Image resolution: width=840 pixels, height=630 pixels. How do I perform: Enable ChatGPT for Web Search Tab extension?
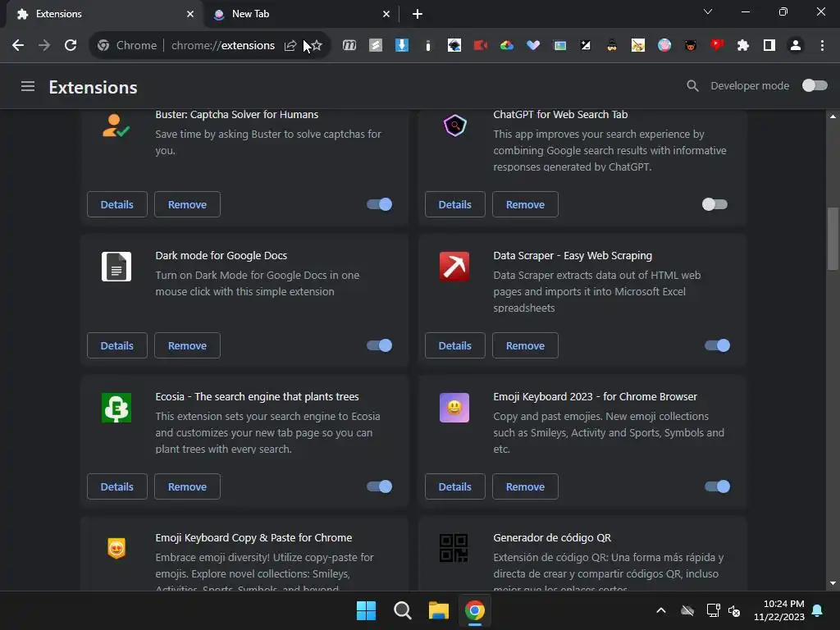[x=714, y=204]
